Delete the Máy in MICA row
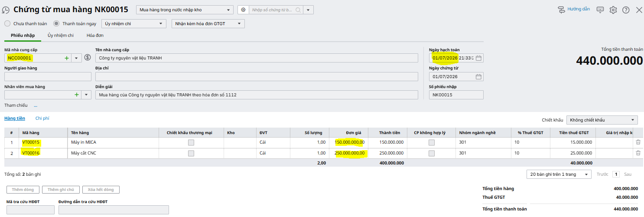This screenshot has height=217, width=644. [638, 142]
